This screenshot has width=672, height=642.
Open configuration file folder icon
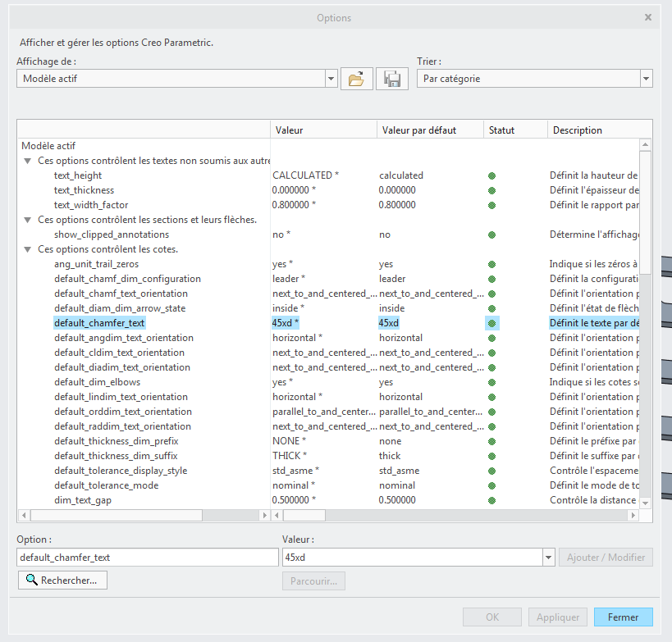point(357,79)
